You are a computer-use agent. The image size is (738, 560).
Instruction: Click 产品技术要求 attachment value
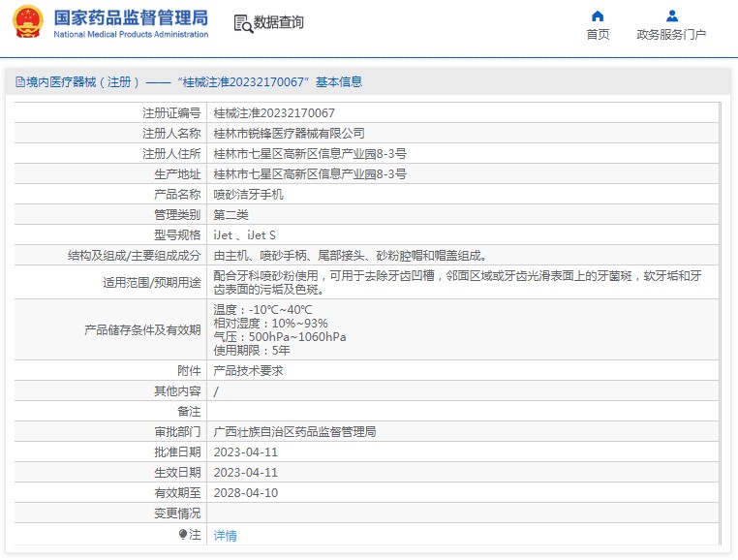coord(249,371)
